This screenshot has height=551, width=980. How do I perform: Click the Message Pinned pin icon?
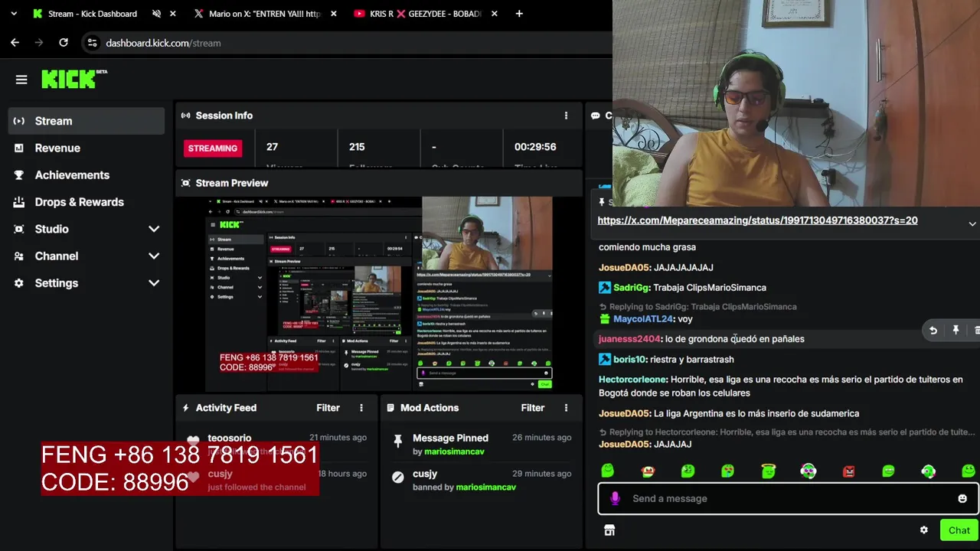click(397, 441)
